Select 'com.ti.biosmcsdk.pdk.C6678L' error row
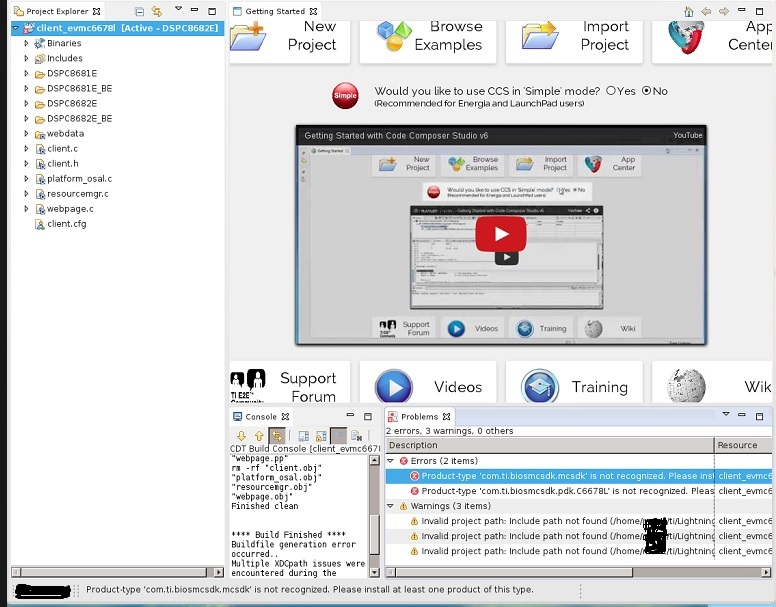776x607 pixels. coord(579,491)
